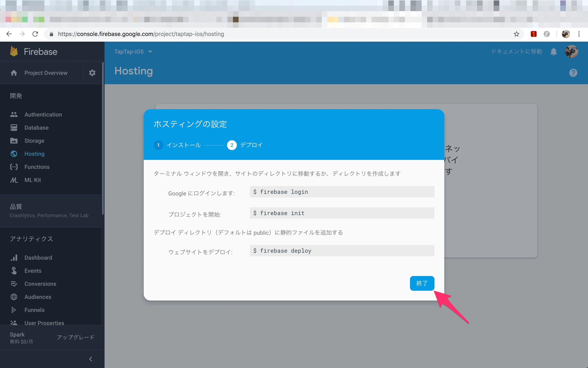Click the Events icon in sidebar

(14, 271)
